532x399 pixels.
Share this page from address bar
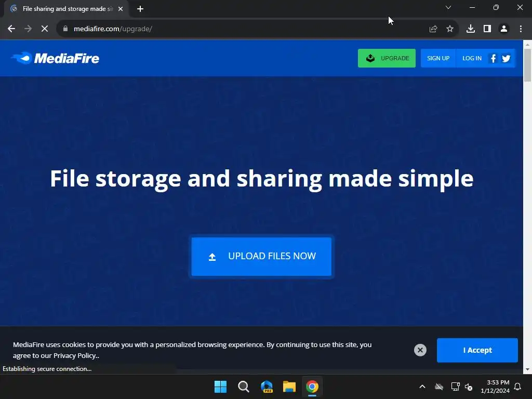click(x=433, y=29)
